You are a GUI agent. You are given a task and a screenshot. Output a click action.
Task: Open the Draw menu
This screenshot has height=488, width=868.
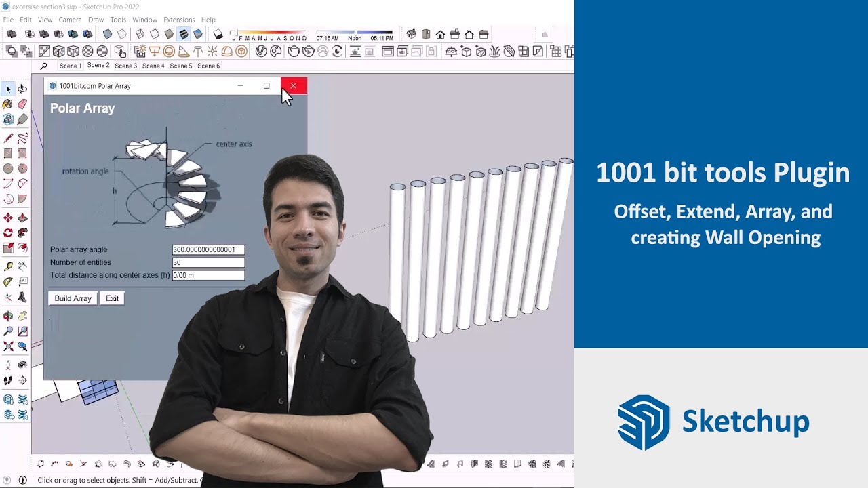(96, 20)
